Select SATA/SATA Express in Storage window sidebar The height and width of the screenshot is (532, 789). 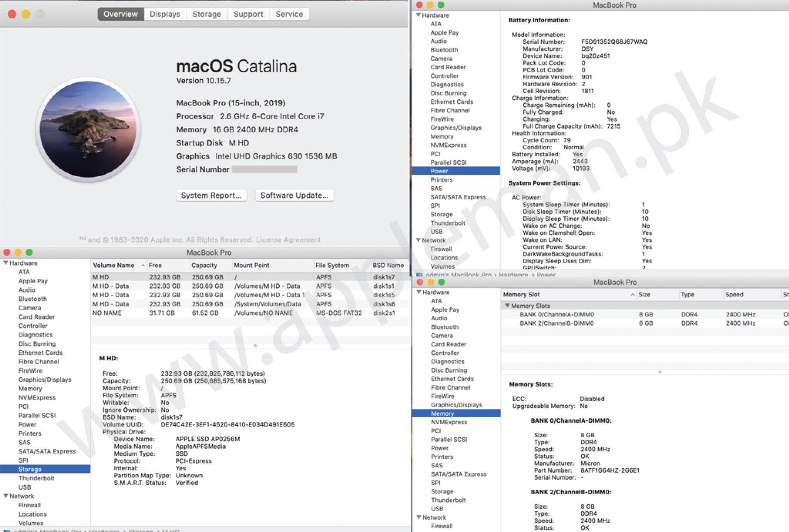pos(47,451)
